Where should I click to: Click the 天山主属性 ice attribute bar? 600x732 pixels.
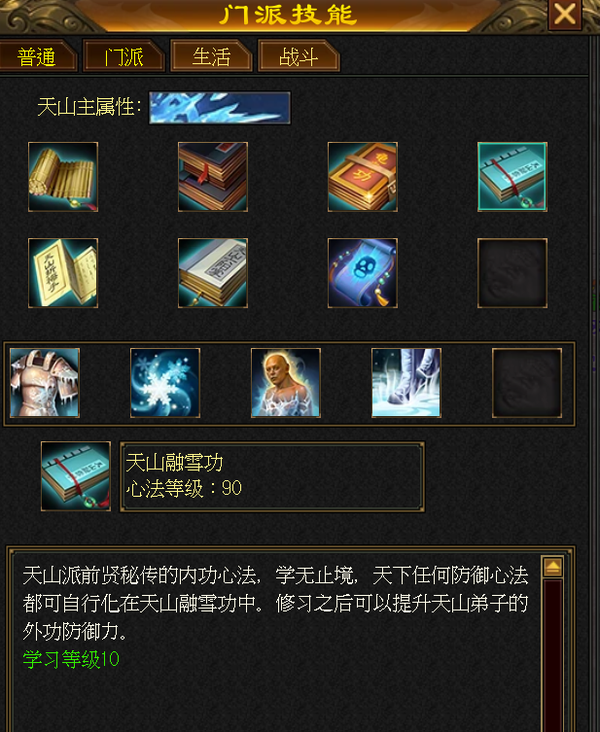click(x=220, y=108)
